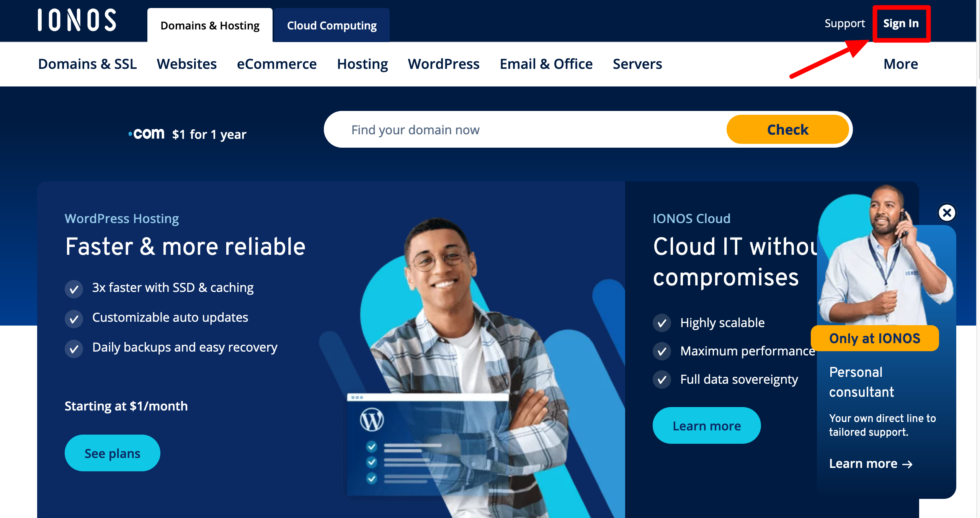Click Learn more under IONOS Cloud
The height and width of the screenshot is (518, 980).
pyautogui.click(x=707, y=425)
